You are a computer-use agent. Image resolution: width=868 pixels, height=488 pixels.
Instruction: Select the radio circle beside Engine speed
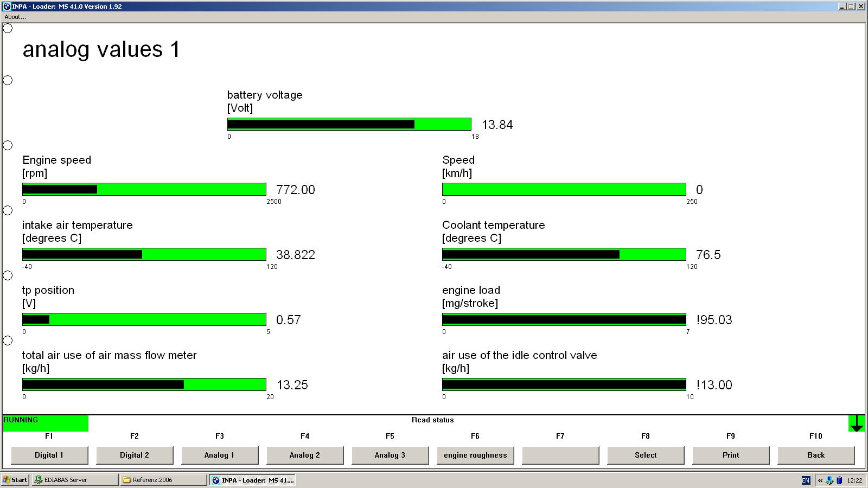[x=8, y=145]
